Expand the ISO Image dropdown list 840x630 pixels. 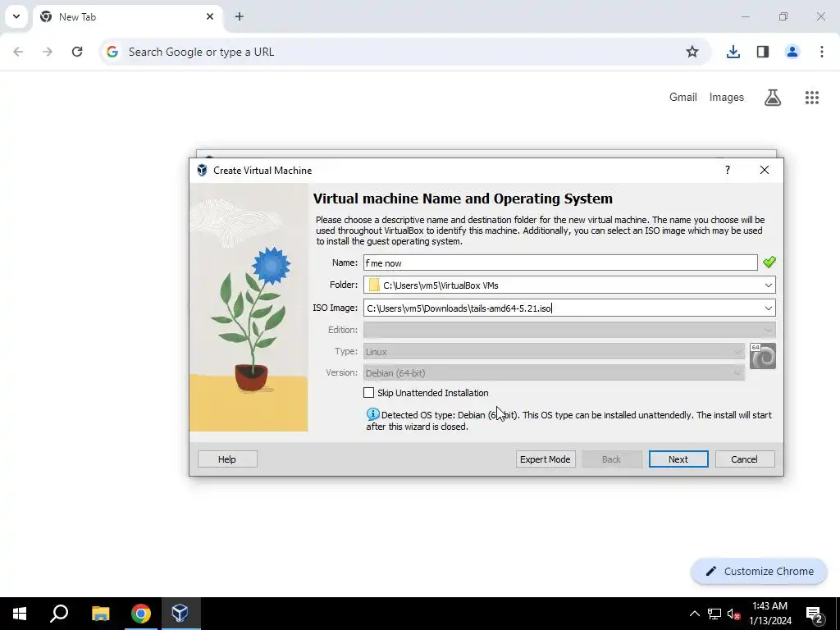[768, 308]
